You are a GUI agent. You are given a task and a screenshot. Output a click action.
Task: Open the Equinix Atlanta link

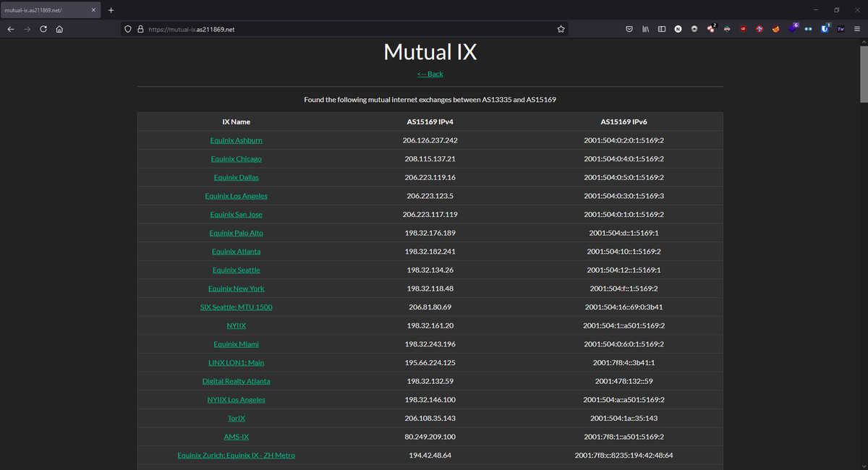[x=236, y=252]
